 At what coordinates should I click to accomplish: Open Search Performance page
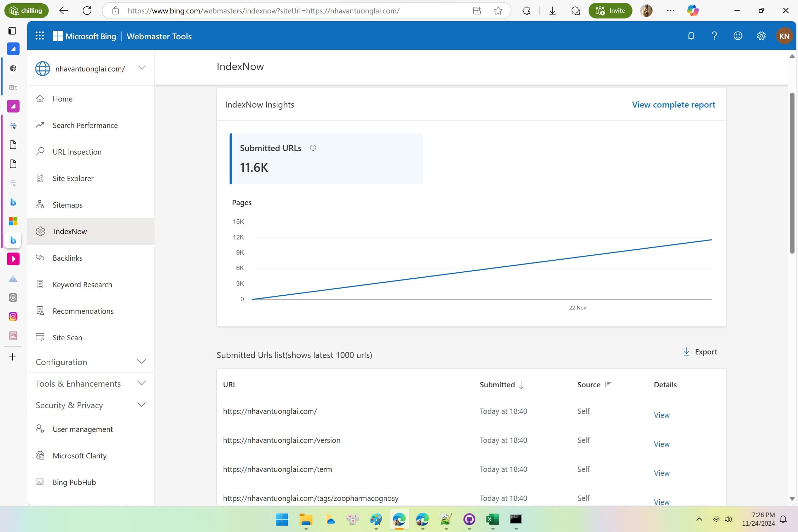pos(91,125)
